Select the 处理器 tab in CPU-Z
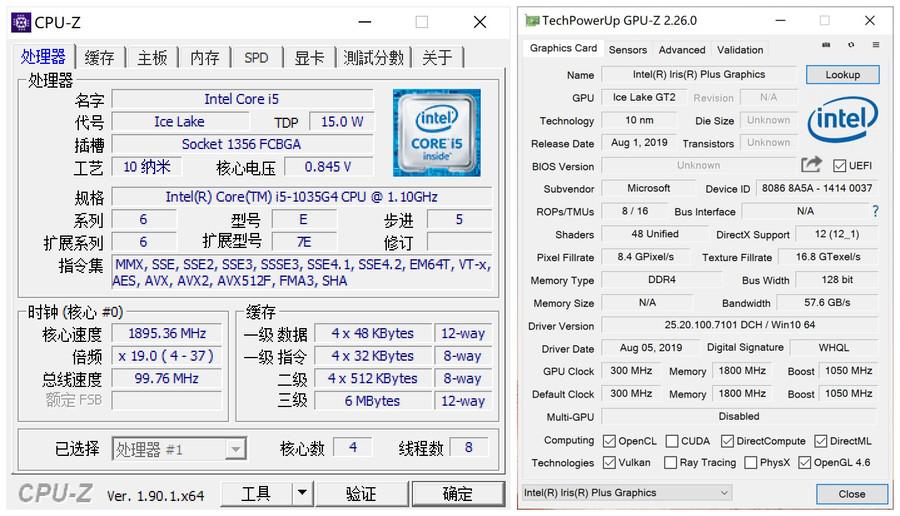The image size is (900, 516). (x=43, y=57)
